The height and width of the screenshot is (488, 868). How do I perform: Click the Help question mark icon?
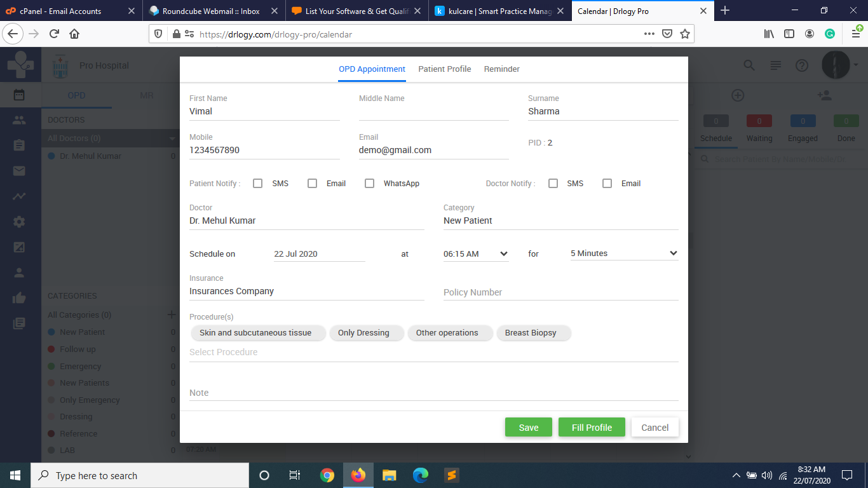coord(801,65)
